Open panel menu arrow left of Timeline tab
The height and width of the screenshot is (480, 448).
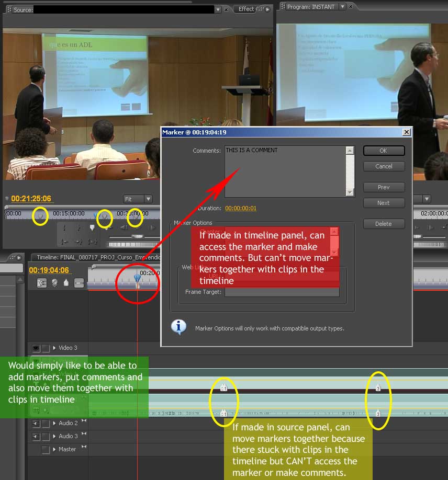[19, 258]
